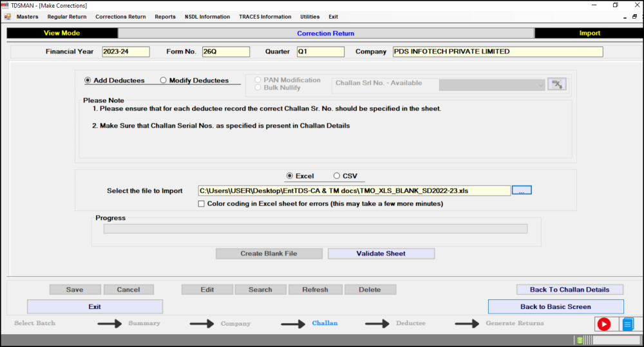Click the Select Batch step
This screenshot has width=644, height=347.
(35, 323)
